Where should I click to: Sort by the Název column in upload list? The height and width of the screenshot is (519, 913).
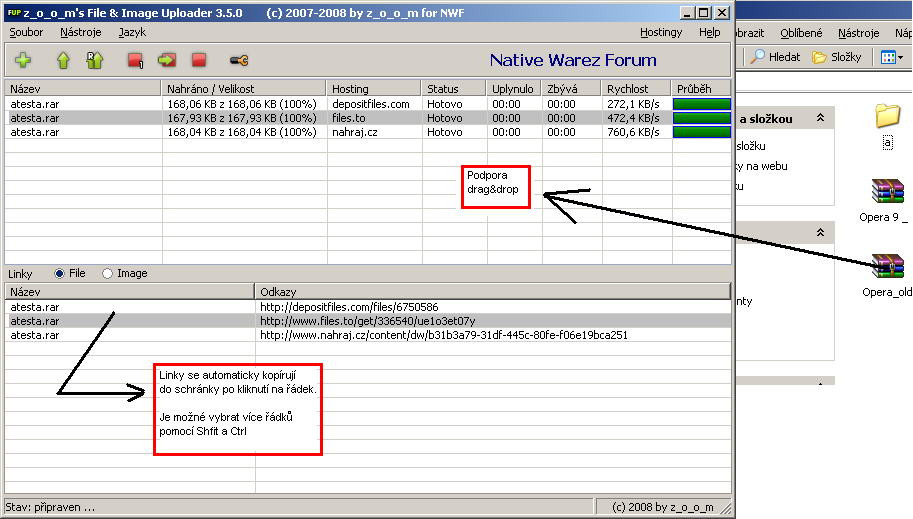point(83,89)
